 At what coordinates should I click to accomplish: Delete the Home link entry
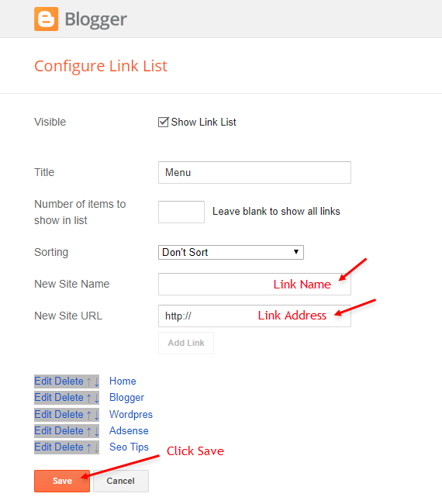click(69, 381)
